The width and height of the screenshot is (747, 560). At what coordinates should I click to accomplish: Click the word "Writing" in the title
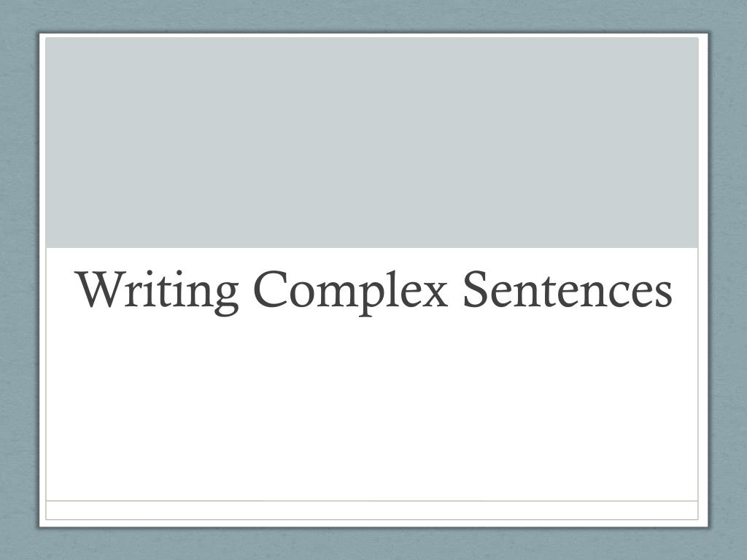click(x=157, y=292)
